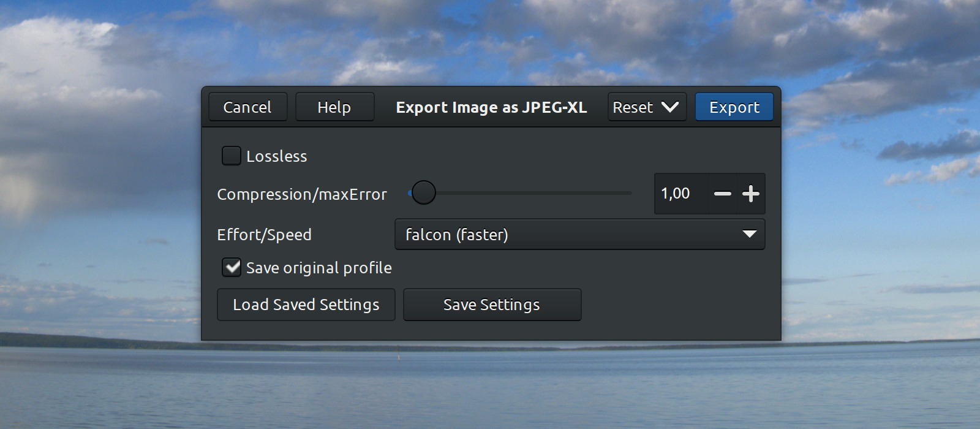Disable the Save original profile checkbox
980x429 pixels.
231,267
